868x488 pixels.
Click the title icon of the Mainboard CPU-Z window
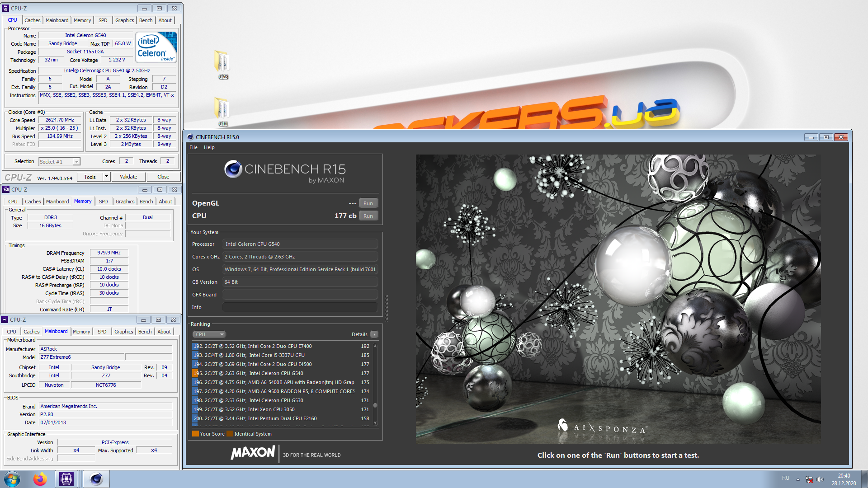pyautogui.click(x=5, y=319)
